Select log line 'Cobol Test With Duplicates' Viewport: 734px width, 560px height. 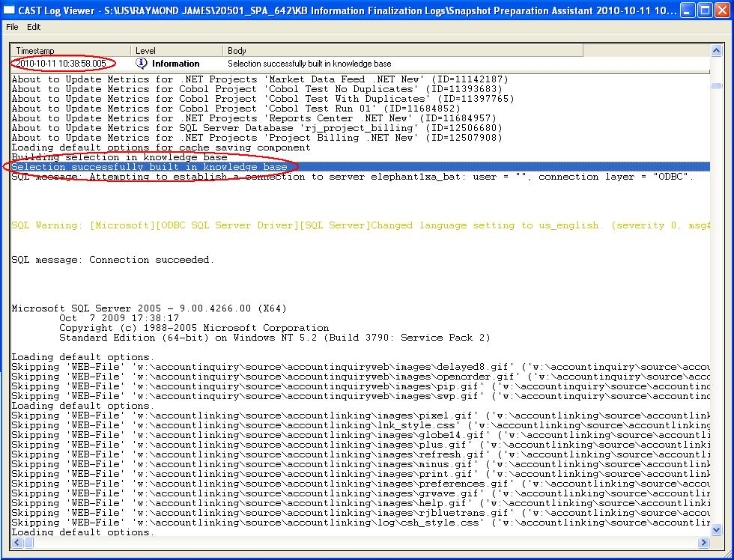(x=263, y=99)
